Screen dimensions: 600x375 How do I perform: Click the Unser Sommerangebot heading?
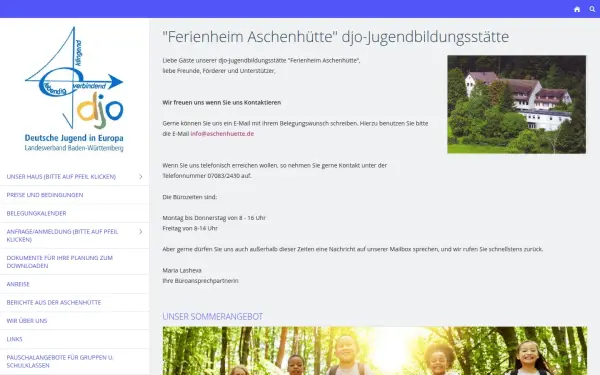tap(213, 316)
